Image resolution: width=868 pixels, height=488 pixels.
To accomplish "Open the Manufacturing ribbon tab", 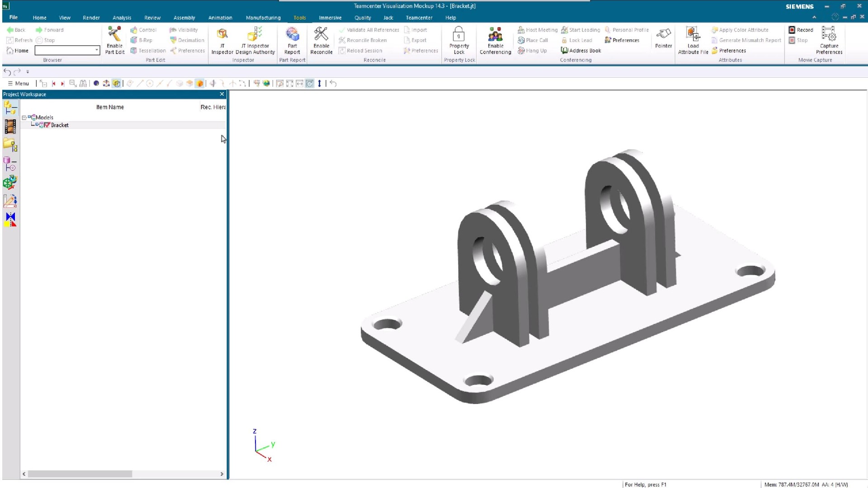I will point(263,18).
